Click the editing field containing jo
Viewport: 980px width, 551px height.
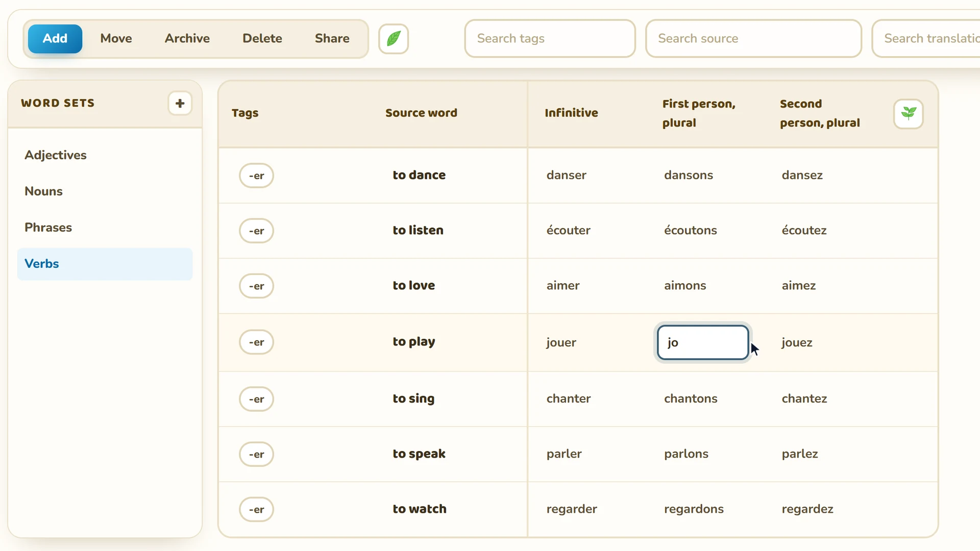pos(703,342)
